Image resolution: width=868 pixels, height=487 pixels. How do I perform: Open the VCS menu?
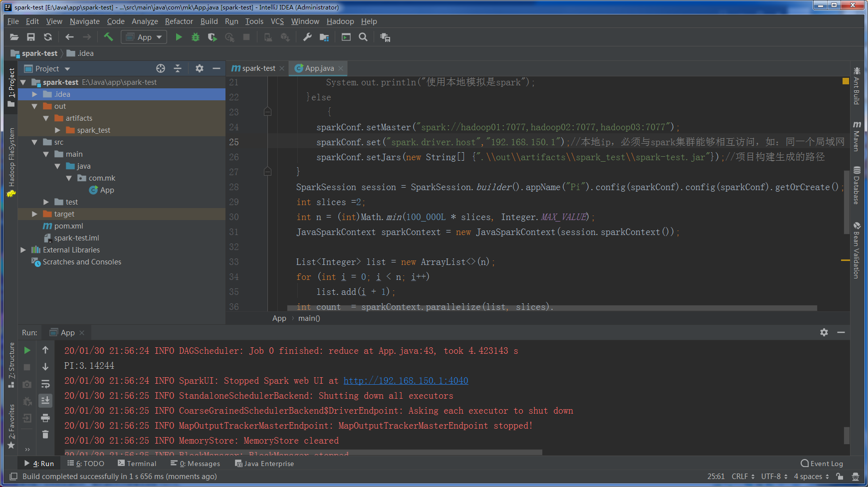click(x=277, y=21)
